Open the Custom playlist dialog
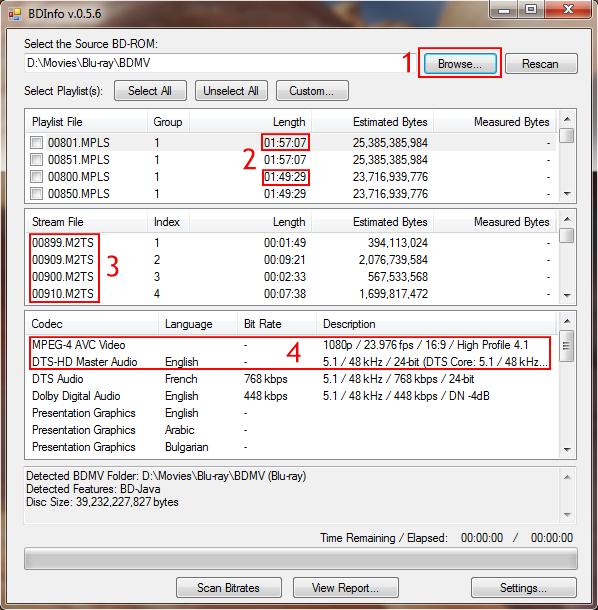 pos(312,91)
